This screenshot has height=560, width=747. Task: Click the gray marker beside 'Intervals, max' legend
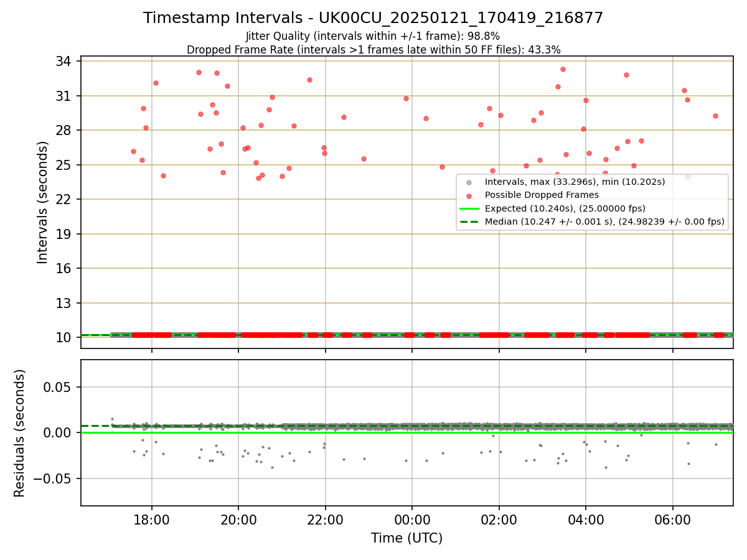point(469,182)
